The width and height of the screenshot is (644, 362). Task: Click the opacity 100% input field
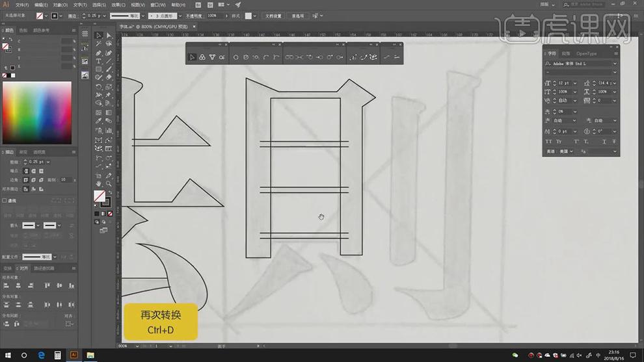(x=215, y=16)
